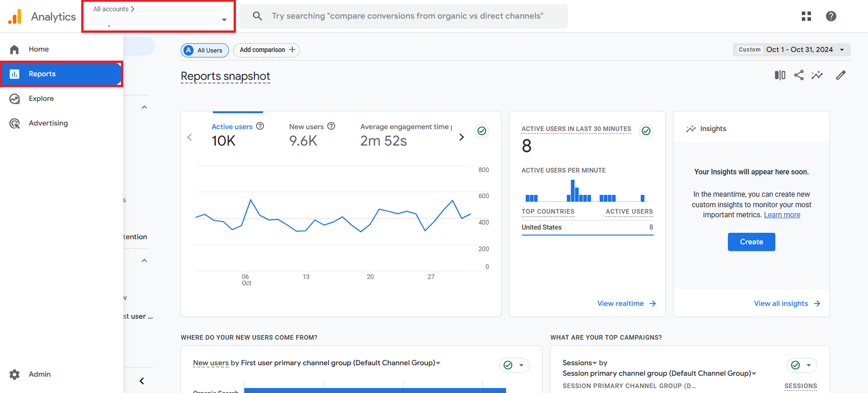Click the compare columns icon
Image resolution: width=868 pixels, height=393 pixels.
point(780,75)
